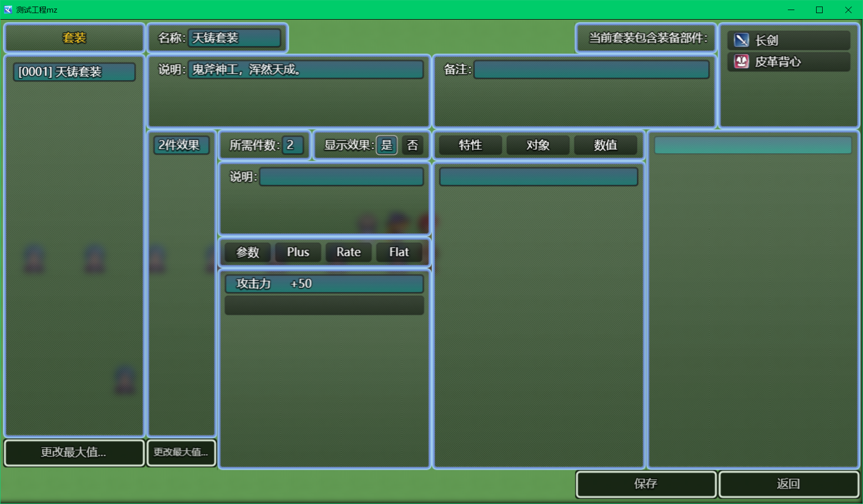Click the effect 说明 empty field
The image size is (863, 504).
point(341,177)
